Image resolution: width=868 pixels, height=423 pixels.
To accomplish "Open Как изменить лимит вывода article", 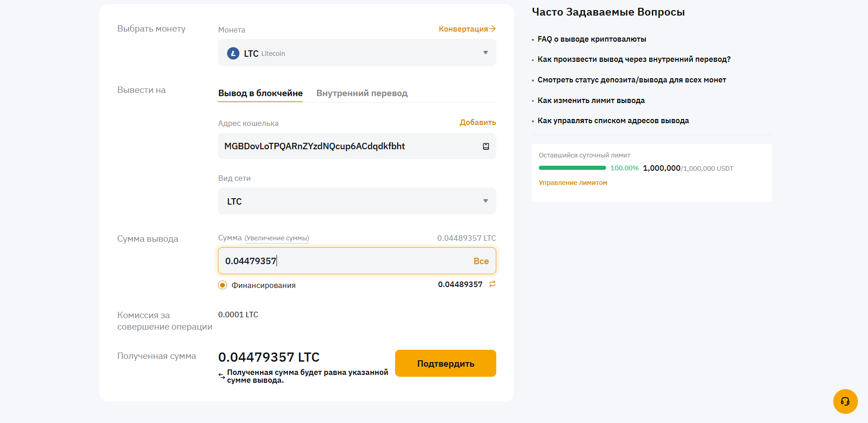I will click(x=591, y=101).
